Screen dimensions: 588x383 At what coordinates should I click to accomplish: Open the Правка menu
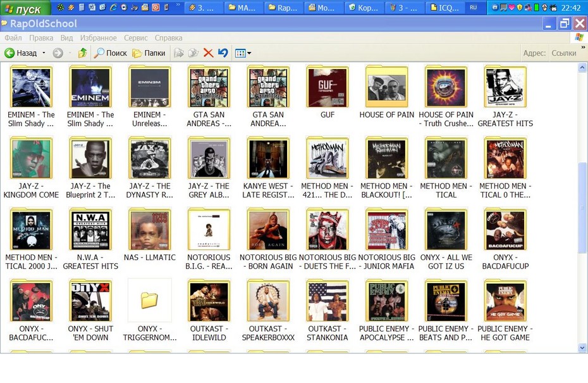point(41,37)
